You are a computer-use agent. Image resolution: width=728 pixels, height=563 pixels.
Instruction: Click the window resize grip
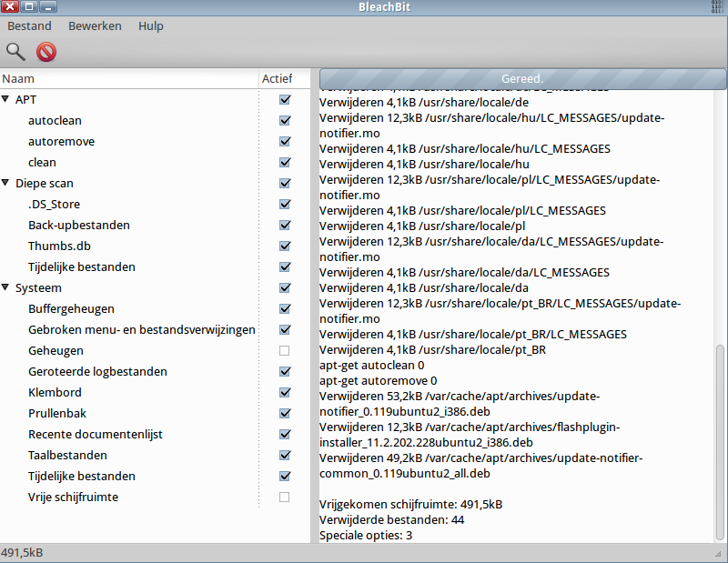pos(718,554)
